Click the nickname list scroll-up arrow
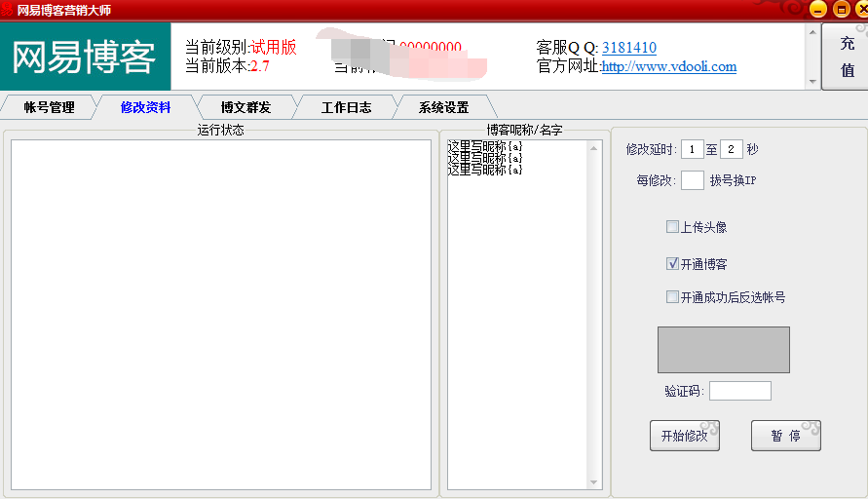The height and width of the screenshot is (499, 868). (594, 148)
